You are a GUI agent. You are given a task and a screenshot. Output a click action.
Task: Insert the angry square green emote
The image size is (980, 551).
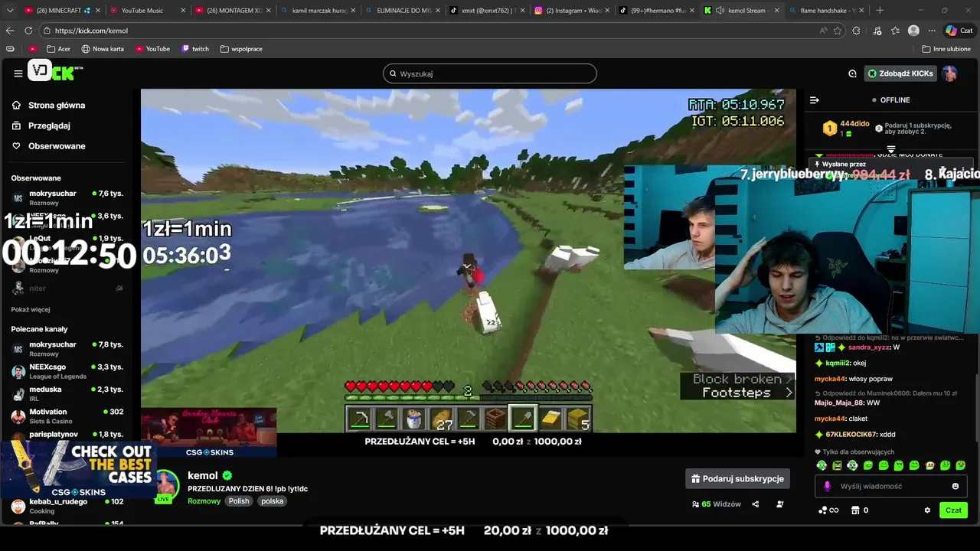point(837,465)
